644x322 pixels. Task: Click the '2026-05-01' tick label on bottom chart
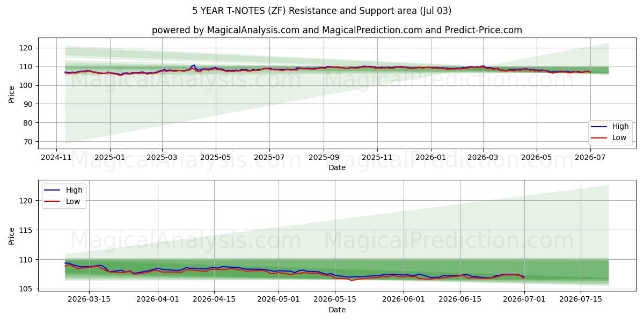click(x=279, y=299)
